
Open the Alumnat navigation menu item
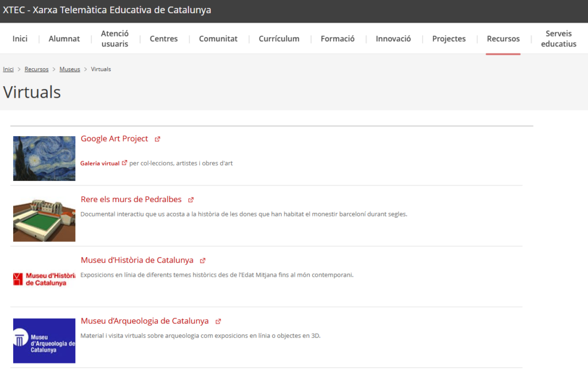[64, 39]
